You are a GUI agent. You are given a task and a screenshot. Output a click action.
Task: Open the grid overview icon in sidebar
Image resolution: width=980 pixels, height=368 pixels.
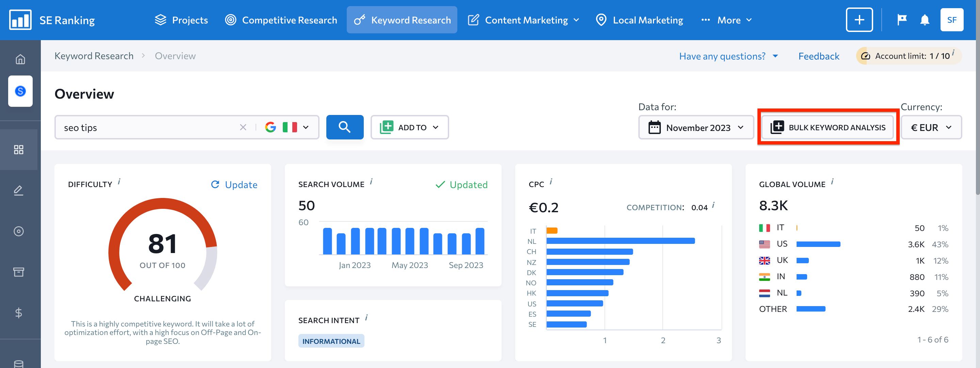pos(19,149)
